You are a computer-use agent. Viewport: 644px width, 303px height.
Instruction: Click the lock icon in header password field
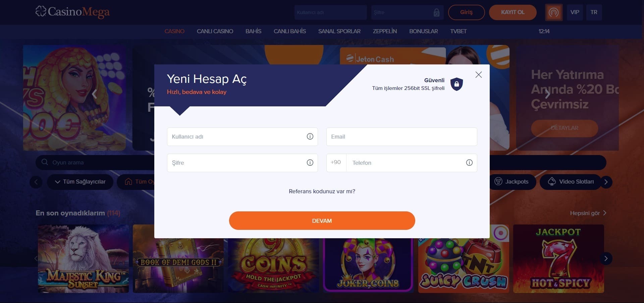pyautogui.click(x=436, y=12)
